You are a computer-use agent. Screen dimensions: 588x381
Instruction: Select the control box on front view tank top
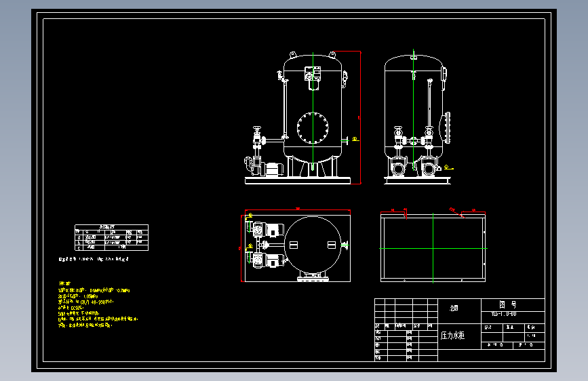click(x=313, y=73)
